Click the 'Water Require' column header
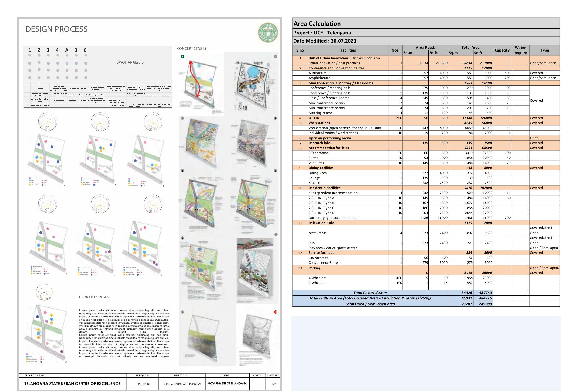Screen dimensions: 578x392 [x=520, y=50]
